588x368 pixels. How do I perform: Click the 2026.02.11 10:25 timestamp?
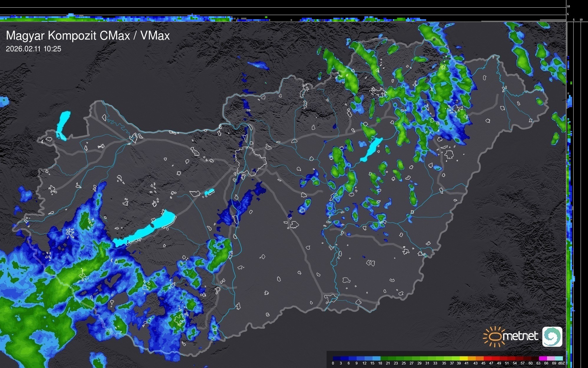33,49
